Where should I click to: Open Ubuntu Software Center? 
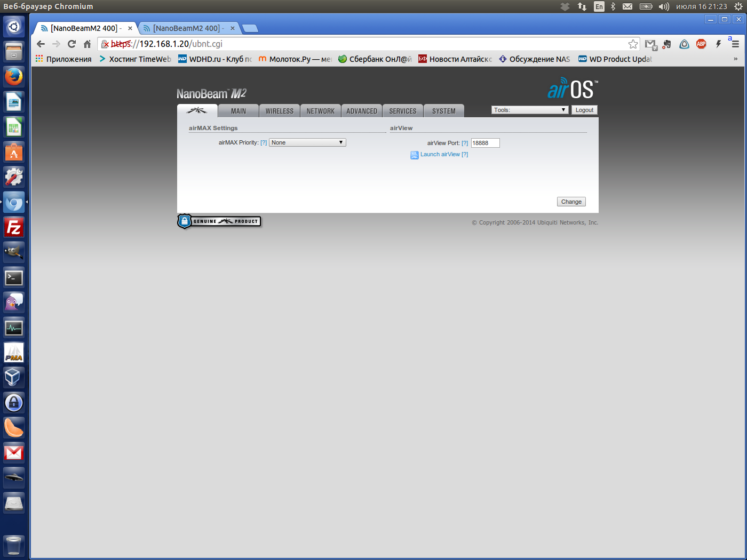pyautogui.click(x=14, y=152)
